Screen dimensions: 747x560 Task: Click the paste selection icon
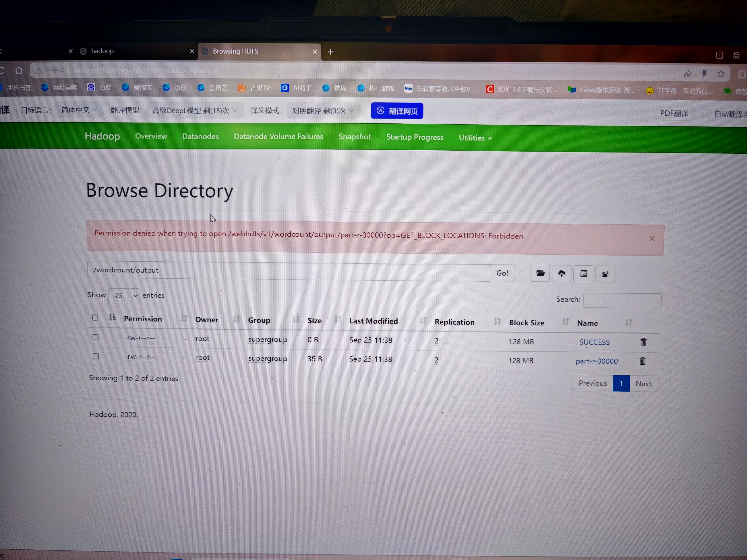pyautogui.click(x=605, y=274)
